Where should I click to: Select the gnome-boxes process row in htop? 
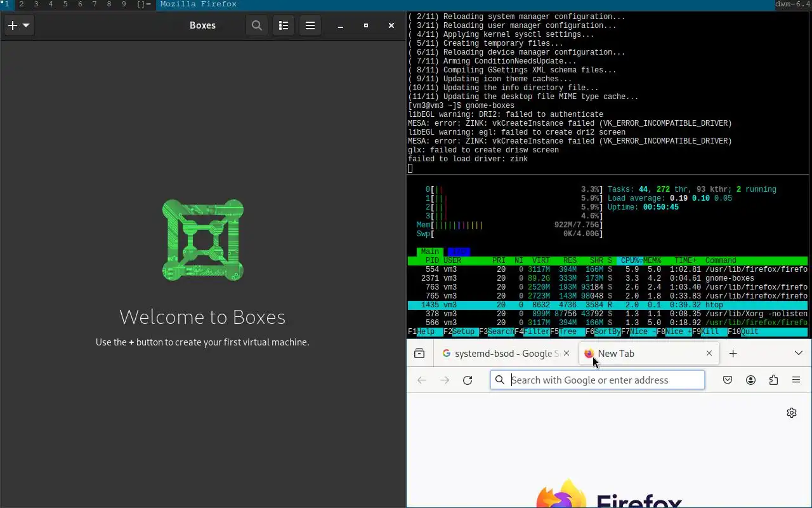[x=607, y=278]
